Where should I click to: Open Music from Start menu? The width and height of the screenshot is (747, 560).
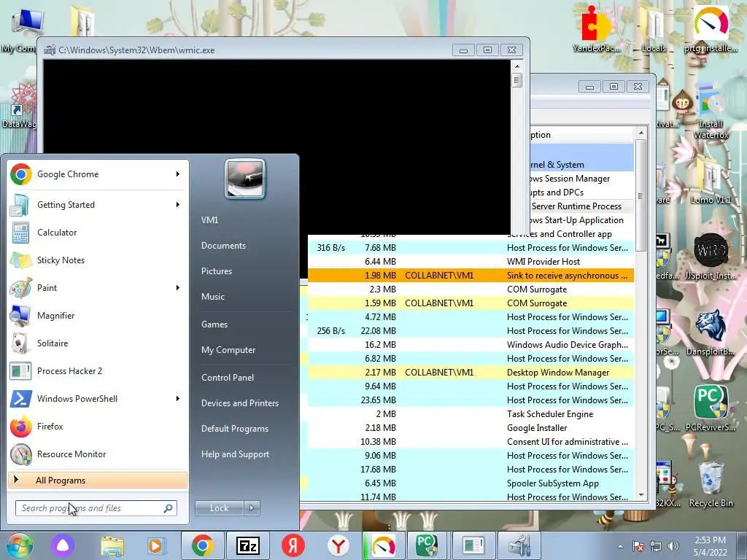pyautogui.click(x=212, y=297)
